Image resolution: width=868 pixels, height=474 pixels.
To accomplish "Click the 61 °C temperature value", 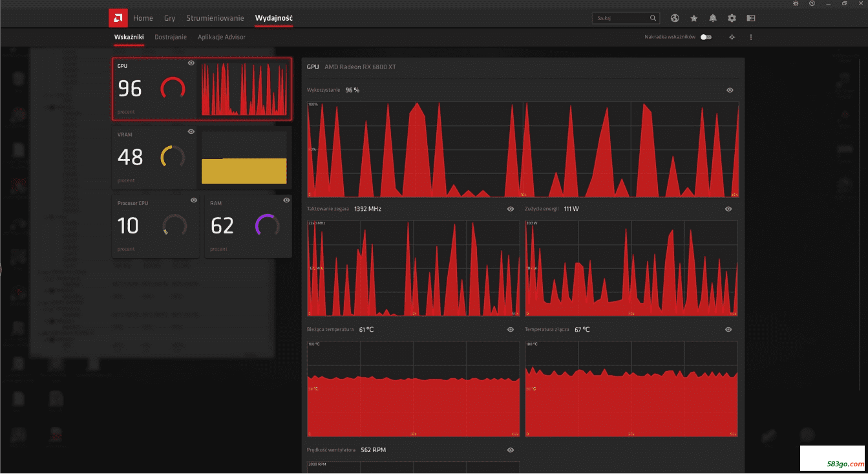I will (366, 329).
